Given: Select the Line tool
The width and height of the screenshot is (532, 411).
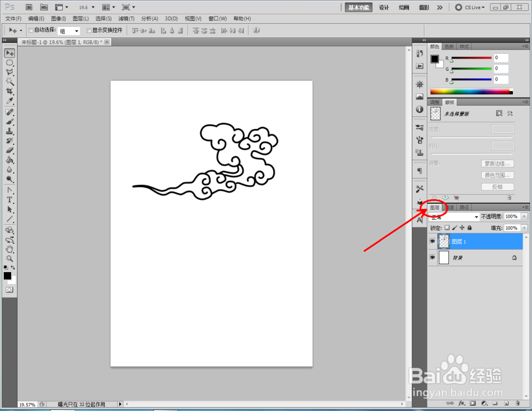Looking at the screenshot, I should (x=10, y=219).
